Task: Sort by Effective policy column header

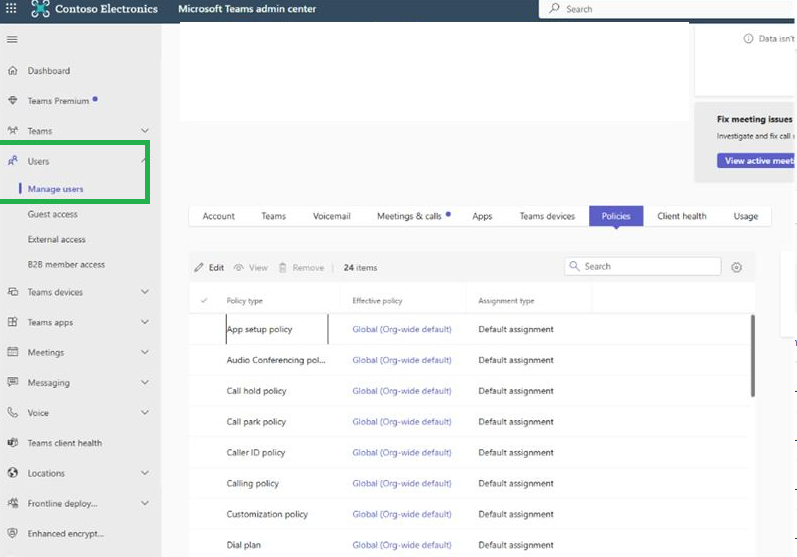Action: 377,300
